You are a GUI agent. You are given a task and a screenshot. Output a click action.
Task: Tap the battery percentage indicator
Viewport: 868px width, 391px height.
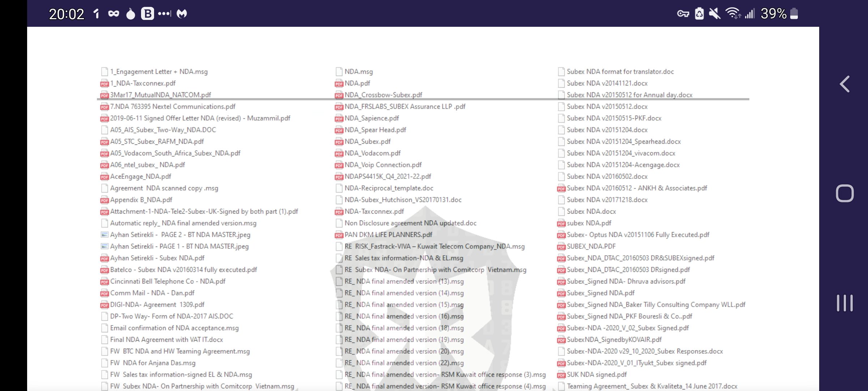click(x=774, y=14)
